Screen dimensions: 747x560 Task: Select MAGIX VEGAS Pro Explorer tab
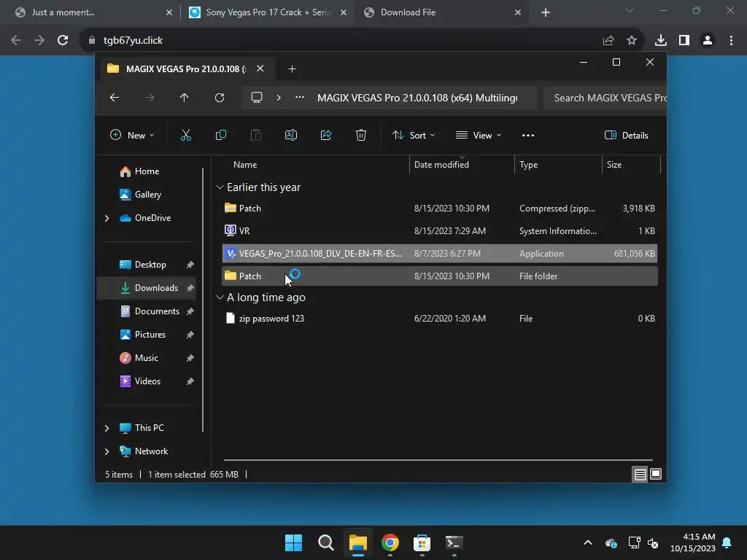coord(185,69)
